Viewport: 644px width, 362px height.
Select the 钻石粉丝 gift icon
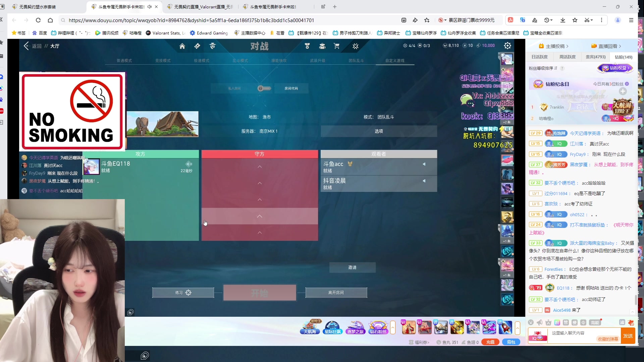[x=378, y=327]
